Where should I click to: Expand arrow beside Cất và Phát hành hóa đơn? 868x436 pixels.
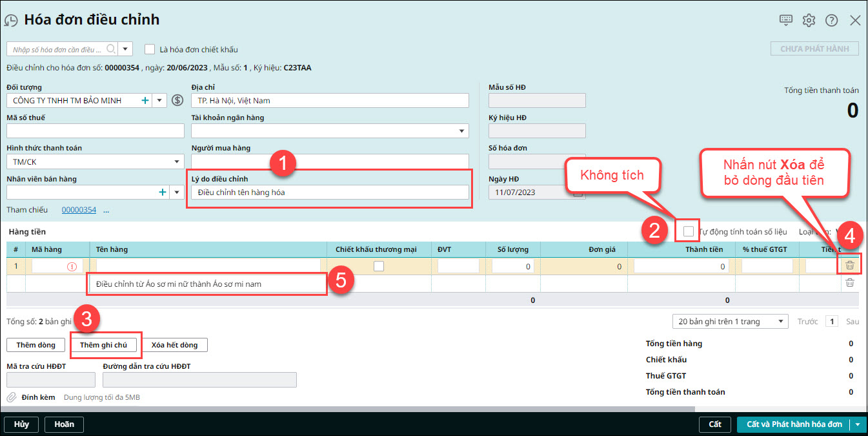pyautogui.click(x=858, y=424)
